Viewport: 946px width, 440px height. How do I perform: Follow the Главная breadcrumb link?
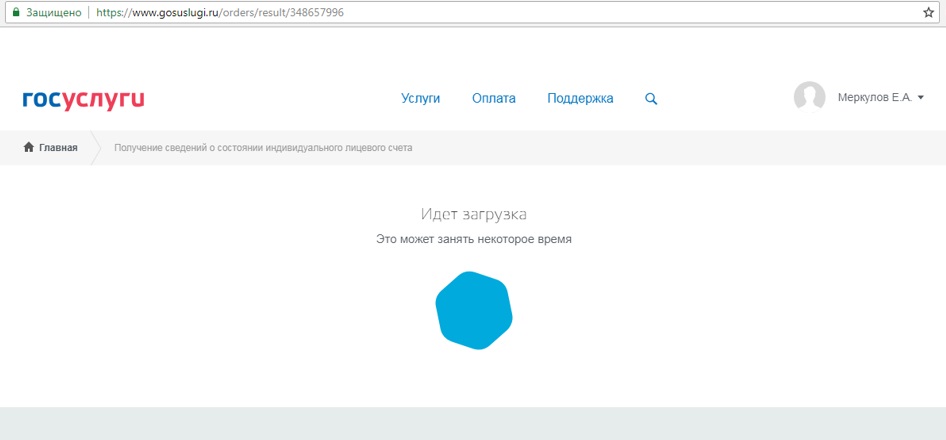pyautogui.click(x=58, y=148)
